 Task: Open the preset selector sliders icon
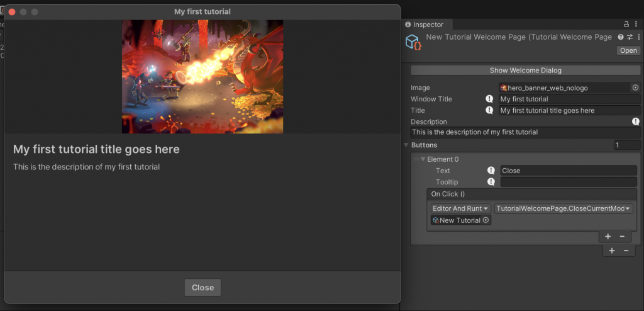coord(630,37)
